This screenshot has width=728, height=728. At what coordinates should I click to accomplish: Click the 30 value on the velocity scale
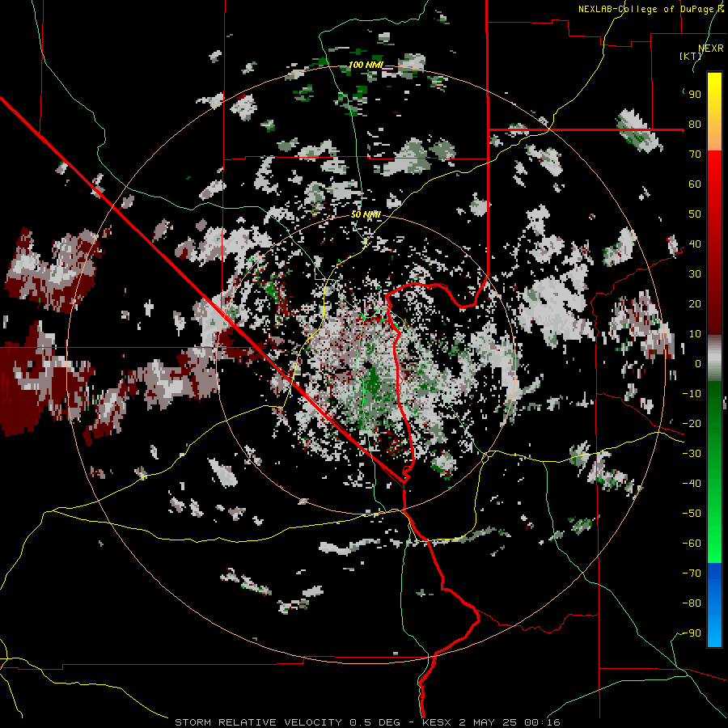695,274
